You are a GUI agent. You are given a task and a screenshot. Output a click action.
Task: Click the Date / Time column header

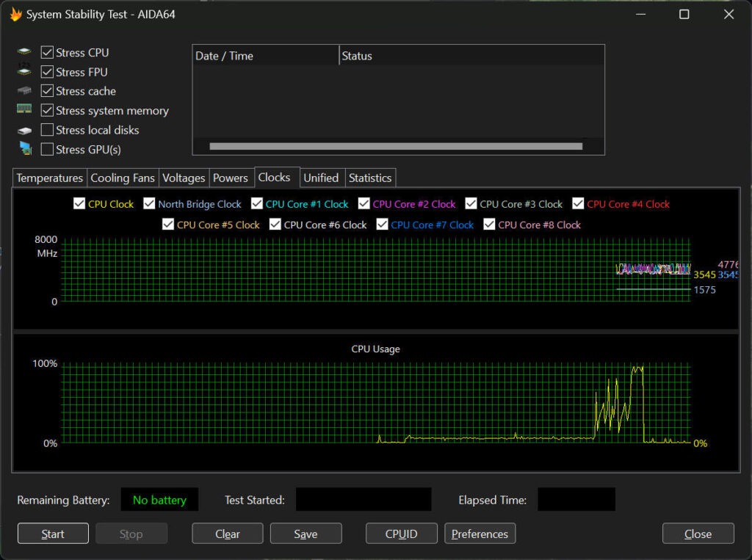266,56
